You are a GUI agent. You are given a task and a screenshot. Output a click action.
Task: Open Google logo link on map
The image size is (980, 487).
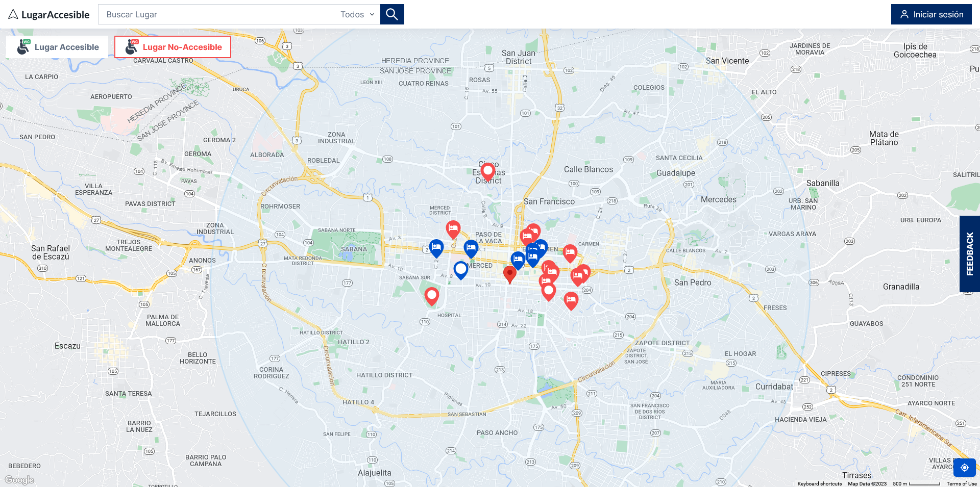click(19, 480)
